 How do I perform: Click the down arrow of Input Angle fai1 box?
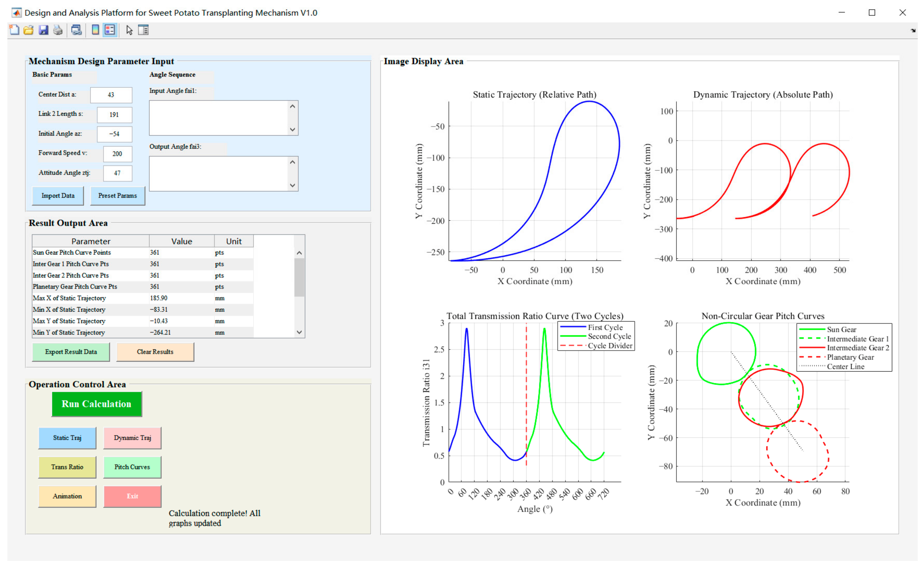[x=293, y=130]
